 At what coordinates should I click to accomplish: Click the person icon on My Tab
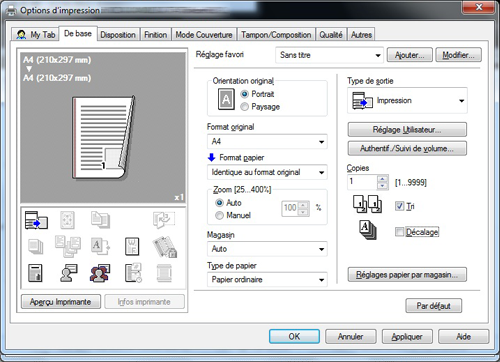click(21, 34)
